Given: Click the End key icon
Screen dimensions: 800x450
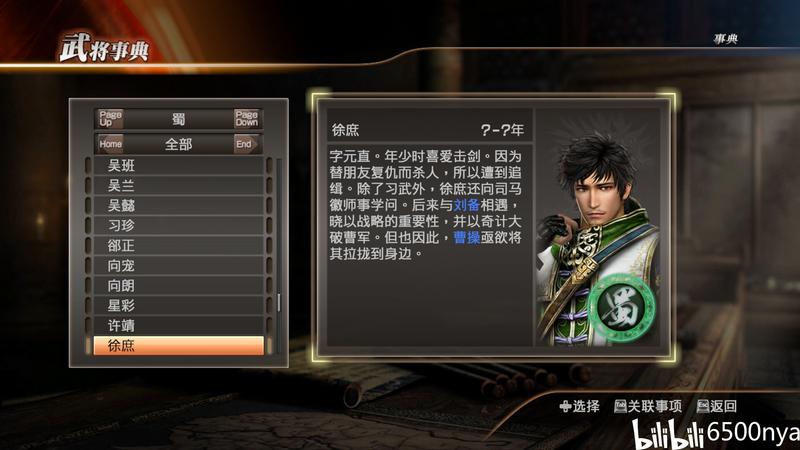Looking at the screenshot, I should [x=244, y=144].
